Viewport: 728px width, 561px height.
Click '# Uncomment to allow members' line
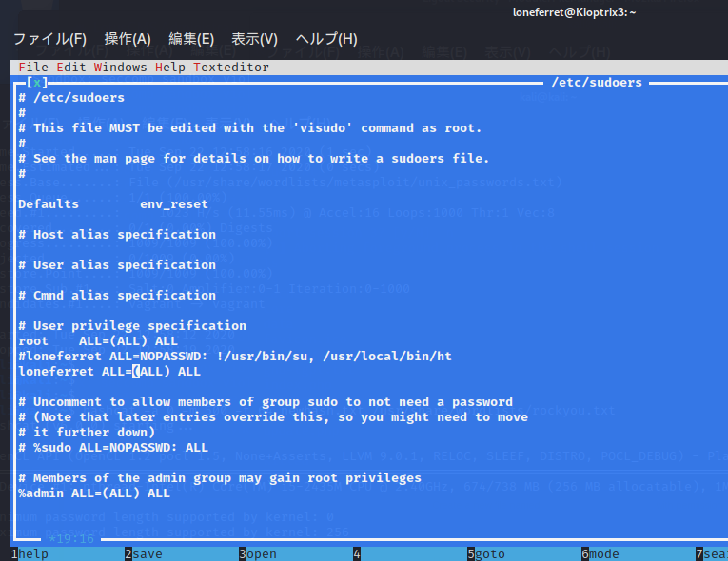pyautogui.click(x=266, y=402)
